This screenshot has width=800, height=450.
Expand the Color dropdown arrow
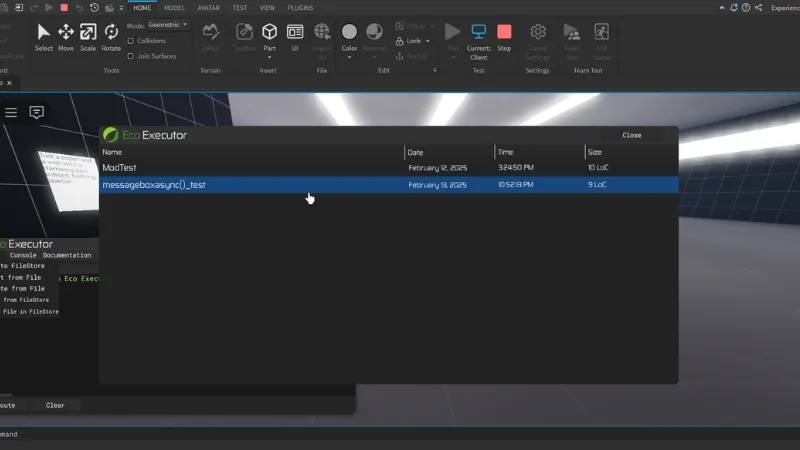(349, 57)
